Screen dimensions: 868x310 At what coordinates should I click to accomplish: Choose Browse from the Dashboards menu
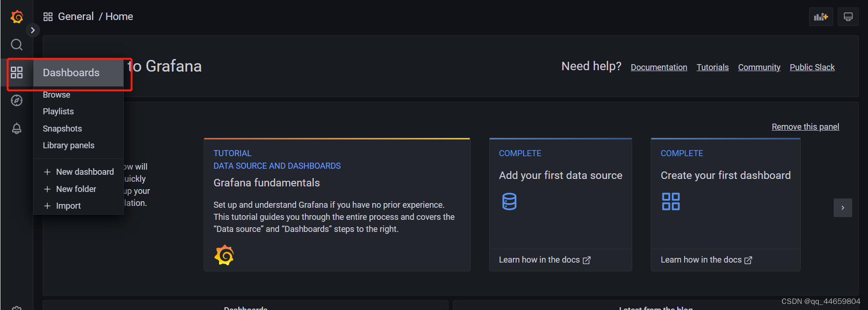coord(57,95)
